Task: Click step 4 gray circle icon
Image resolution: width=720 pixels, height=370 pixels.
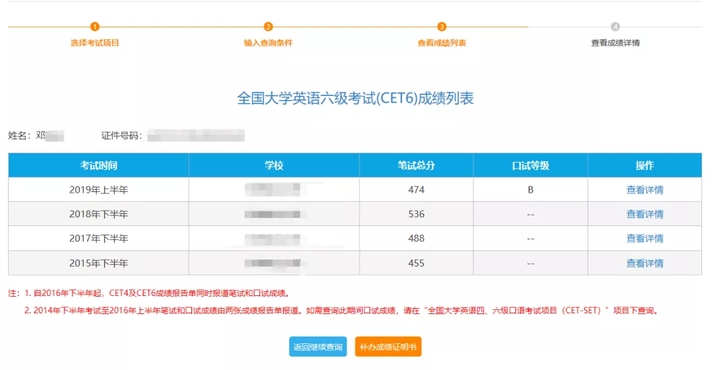Action: 615,27
